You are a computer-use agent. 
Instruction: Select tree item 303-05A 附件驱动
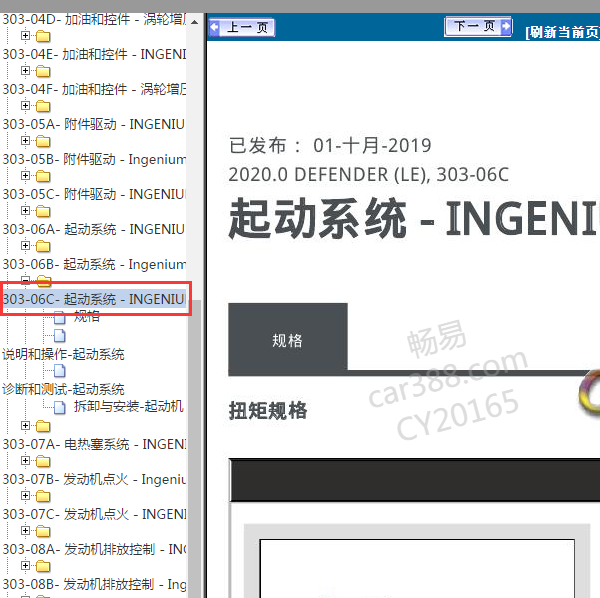(94, 124)
